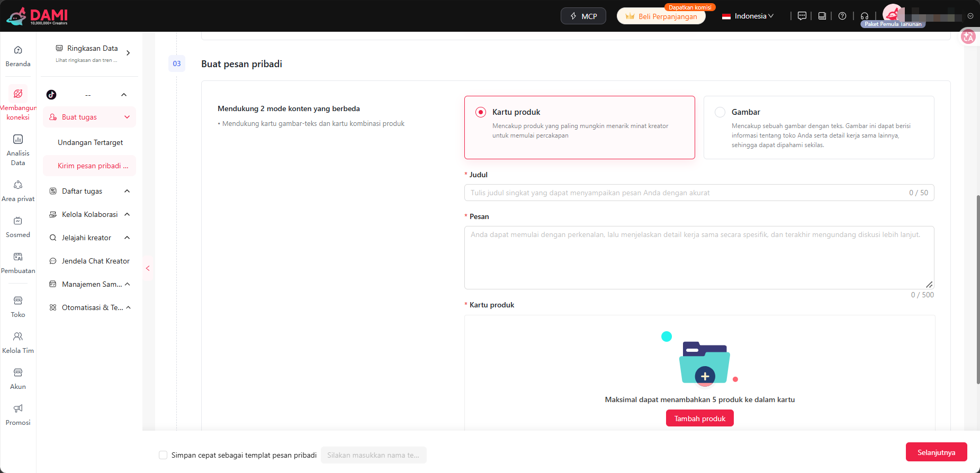The width and height of the screenshot is (980, 473).
Task: Collapse the side menu with red arrow
Action: click(148, 268)
